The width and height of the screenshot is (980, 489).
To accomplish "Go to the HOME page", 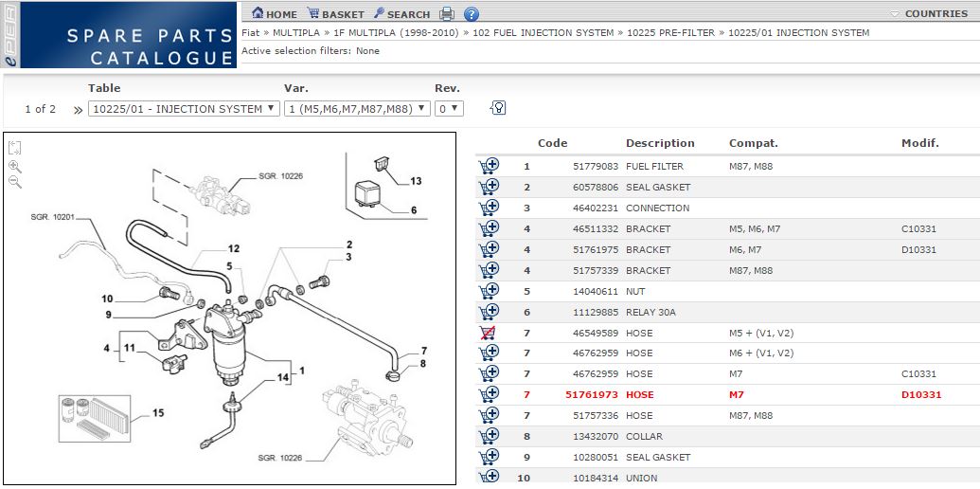I will click(x=275, y=14).
